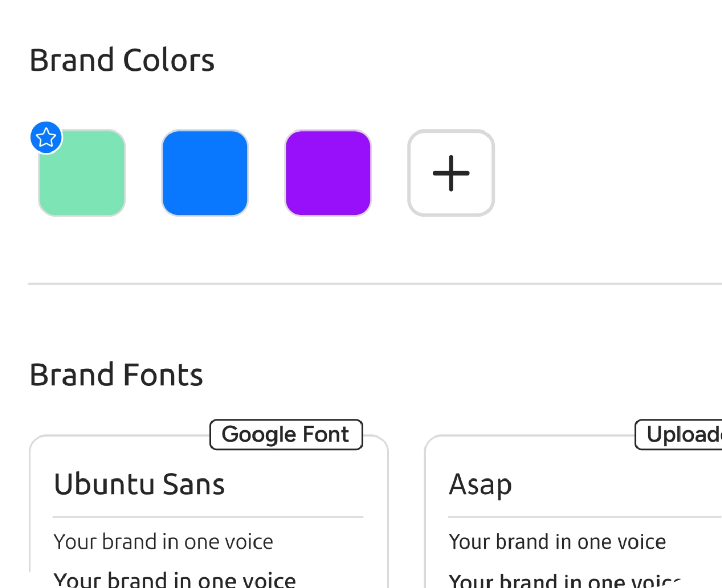Screen dimensions: 722x588
Task: Click the Uploaded badge on Asap card
Action: [681, 434]
